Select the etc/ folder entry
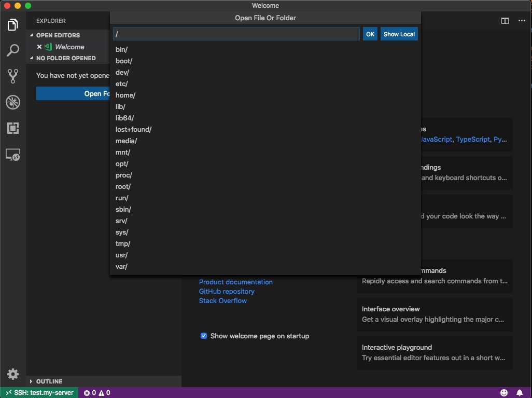The width and height of the screenshot is (532, 398). pos(265,84)
